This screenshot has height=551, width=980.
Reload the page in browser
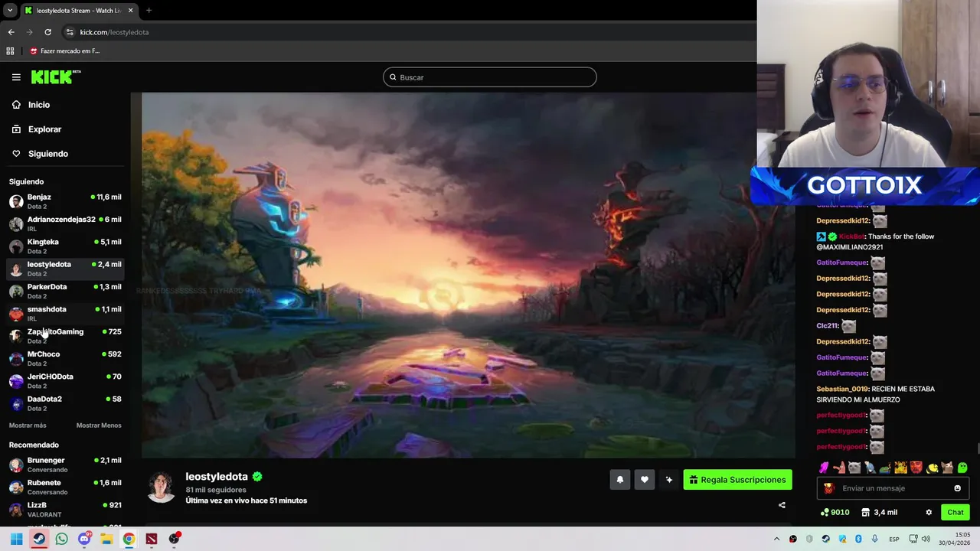pos(47,32)
